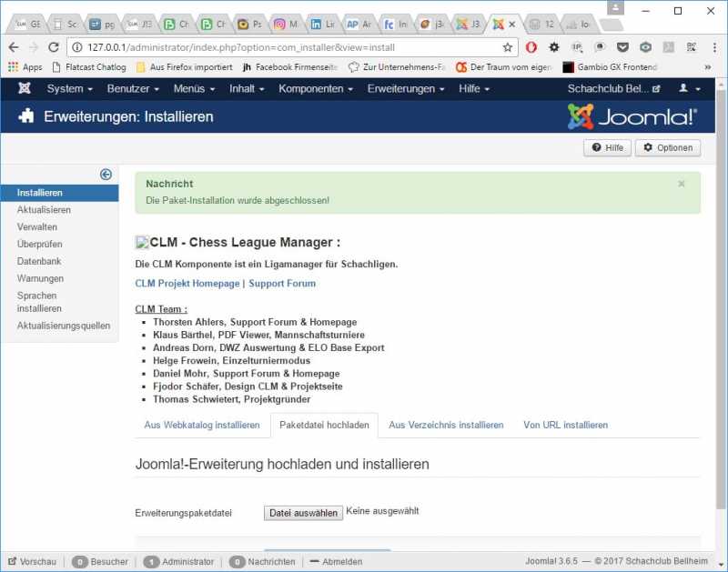Select the Von URL installieren tab

tap(565, 425)
